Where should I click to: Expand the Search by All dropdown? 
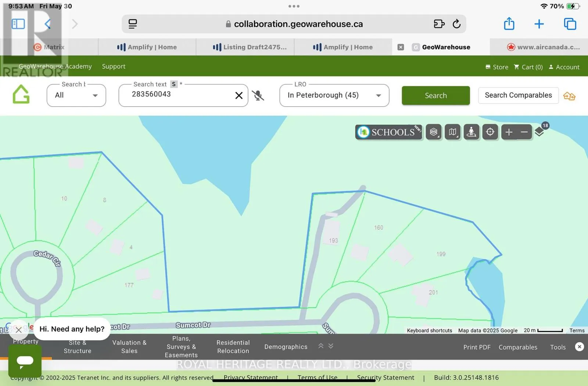click(76, 95)
